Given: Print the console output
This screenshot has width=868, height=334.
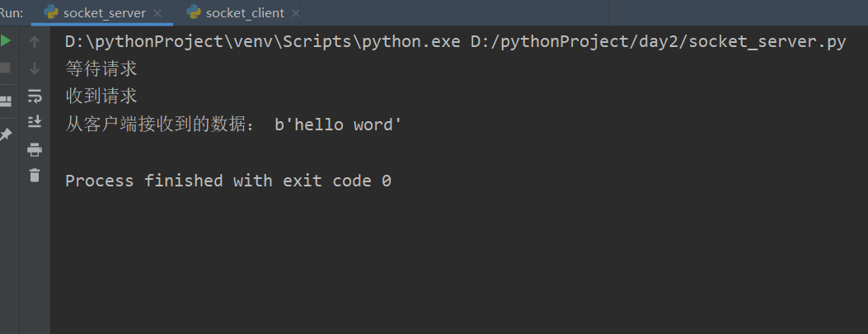Looking at the screenshot, I should coord(35,149).
